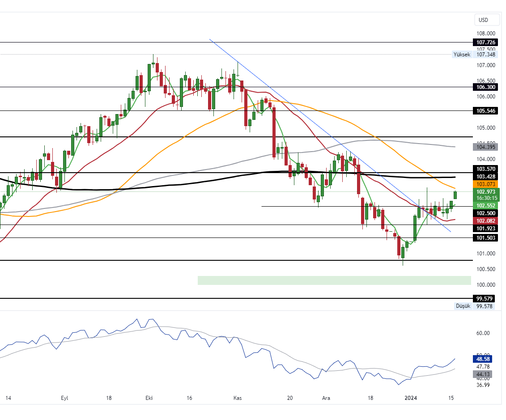Select the Yüksek 107.348 high price label

473,55
